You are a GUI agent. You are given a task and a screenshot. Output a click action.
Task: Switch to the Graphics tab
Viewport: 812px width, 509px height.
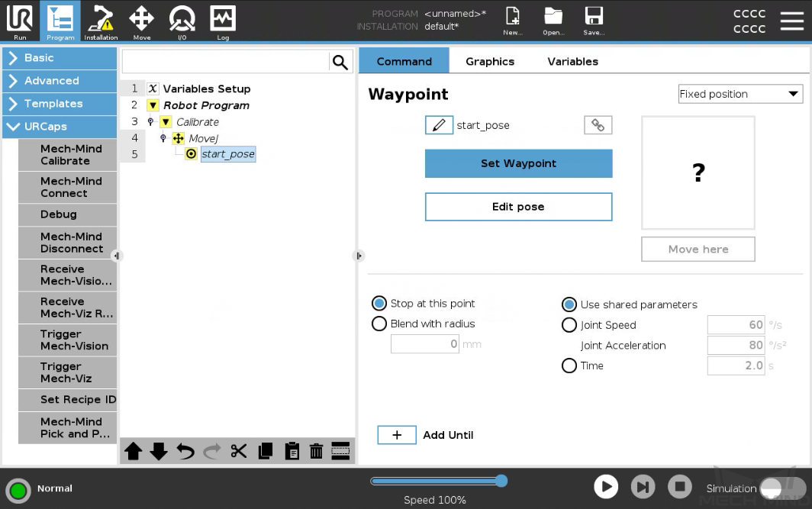489,61
